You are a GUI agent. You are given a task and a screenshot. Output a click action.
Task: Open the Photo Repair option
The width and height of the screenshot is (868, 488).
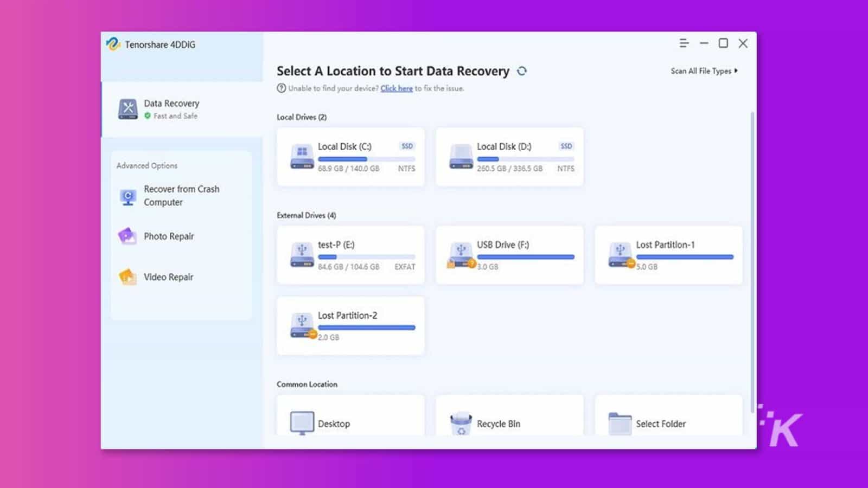tap(168, 236)
